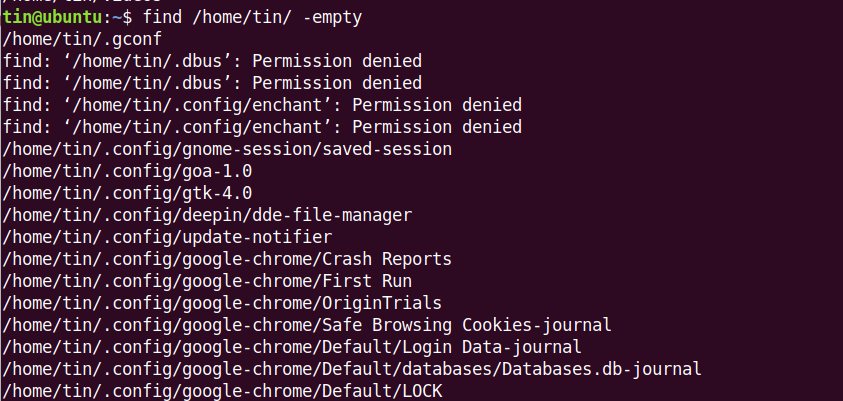Click the Default/Login Data-journal line
The image size is (843, 401).
[x=292, y=347]
